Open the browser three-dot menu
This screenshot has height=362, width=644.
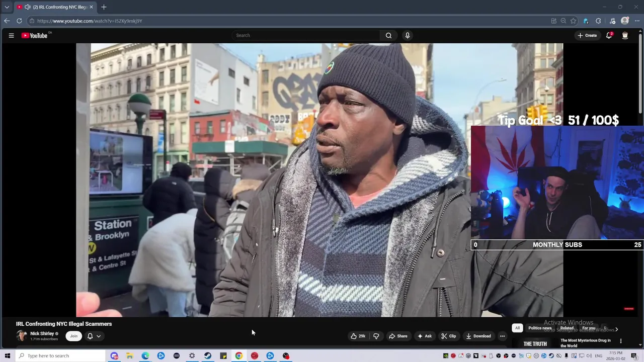(x=637, y=21)
